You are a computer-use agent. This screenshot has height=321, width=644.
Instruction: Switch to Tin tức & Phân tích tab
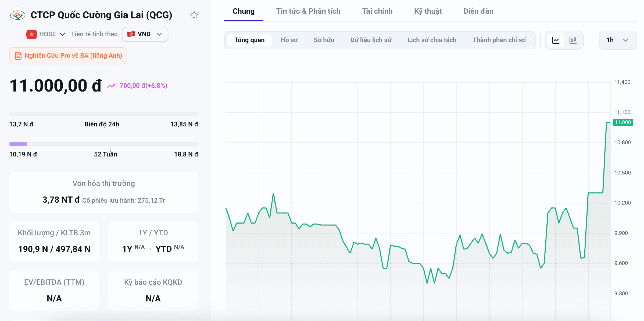click(308, 11)
